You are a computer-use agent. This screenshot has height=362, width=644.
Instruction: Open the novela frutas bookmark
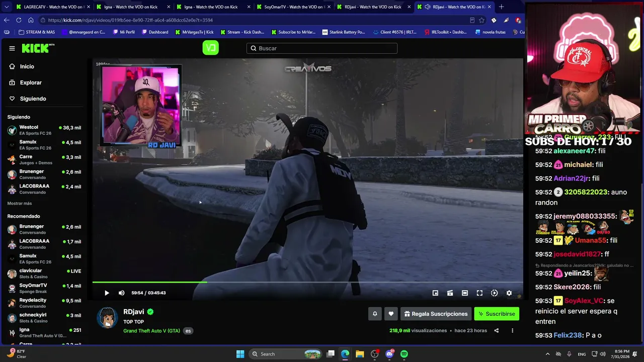click(x=491, y=32)
